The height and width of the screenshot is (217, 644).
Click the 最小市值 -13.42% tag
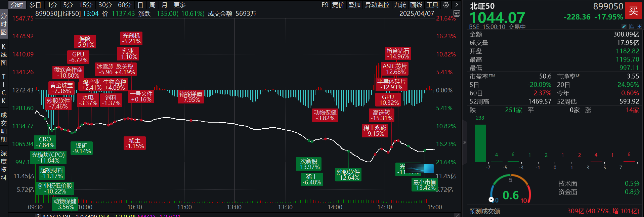[425, 185]
